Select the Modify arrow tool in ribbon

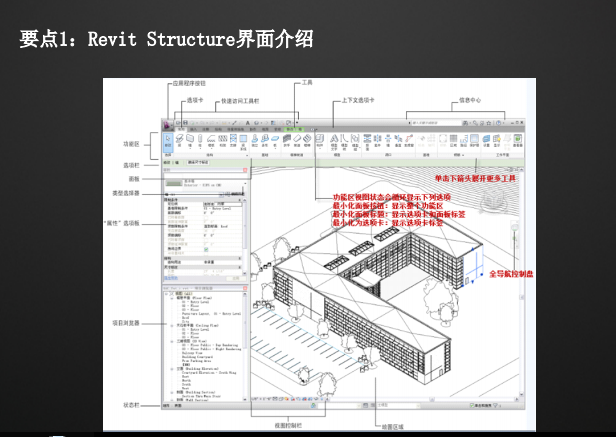click(167, 142)
